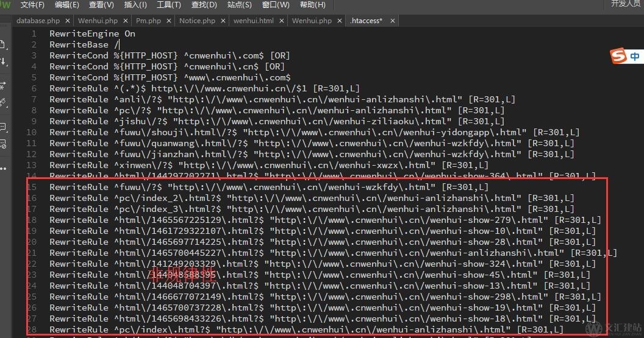Open the more tools ellipsis icon
The width and height of the screenshot is (644, 338).
click(x=3, y=169)
